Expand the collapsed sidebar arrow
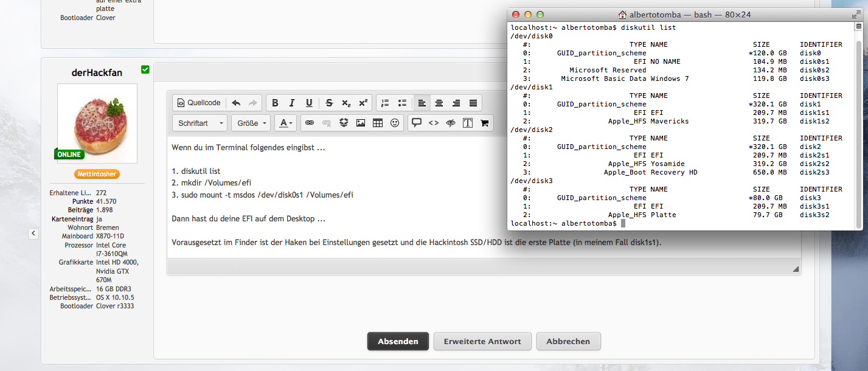 click(33, 233)
